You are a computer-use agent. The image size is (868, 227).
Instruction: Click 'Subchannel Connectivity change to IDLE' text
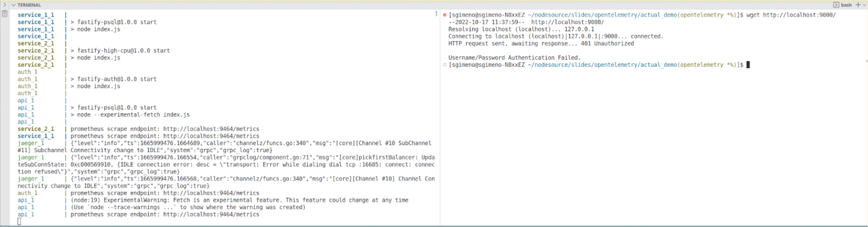pyautogui.click(x=97, y=150)
